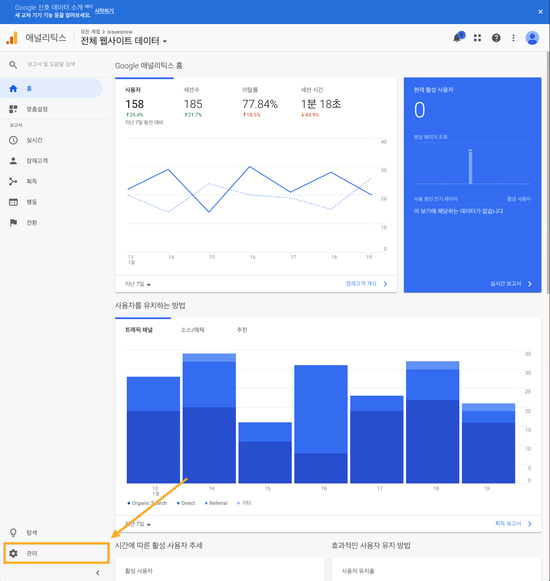
Task: Click the Analytics logo in the header
Action: (12, 38)
